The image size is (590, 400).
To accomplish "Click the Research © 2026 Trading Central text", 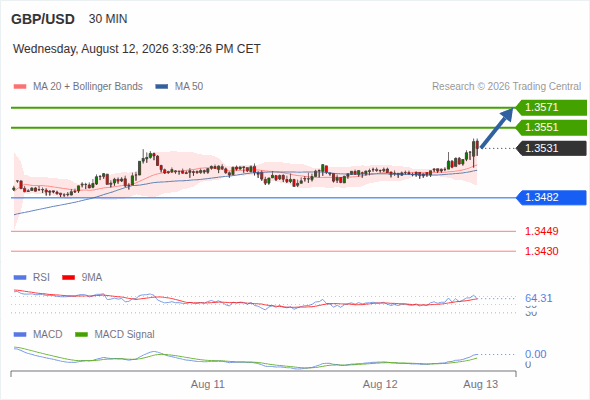I will point(507,87).
